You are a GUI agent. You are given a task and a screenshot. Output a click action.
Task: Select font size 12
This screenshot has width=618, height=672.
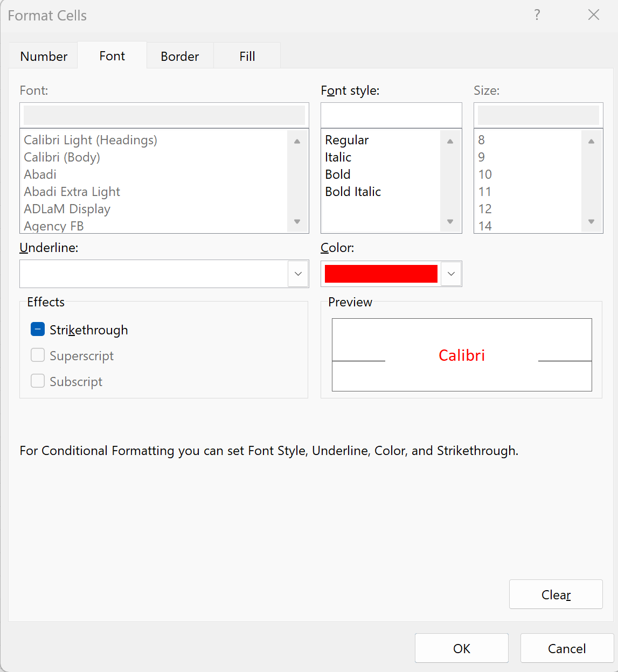485,209
